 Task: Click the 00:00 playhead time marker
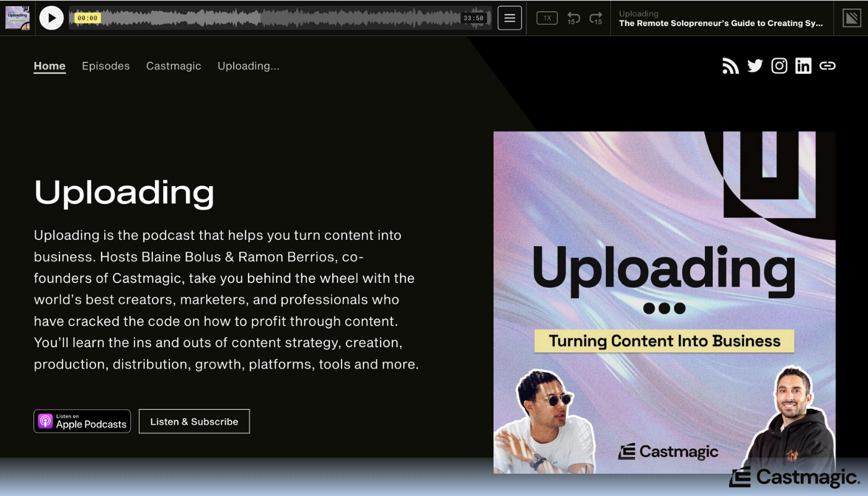pyautogui.click(x=87, y=19)
